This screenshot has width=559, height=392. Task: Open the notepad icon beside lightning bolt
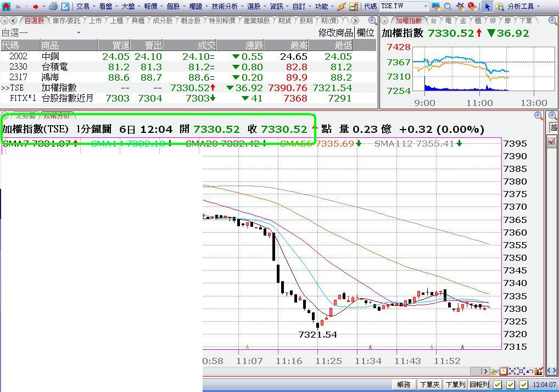coord(353,7)
